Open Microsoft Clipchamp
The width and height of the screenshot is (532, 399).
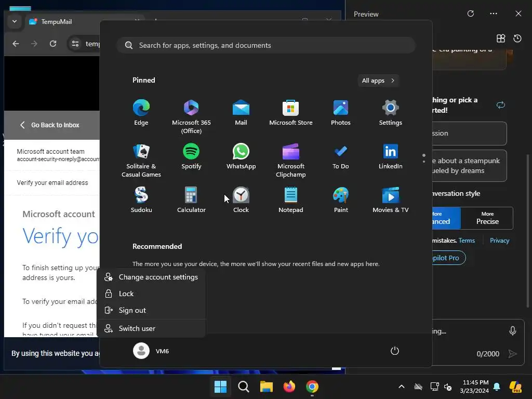[x=291, y=160]
